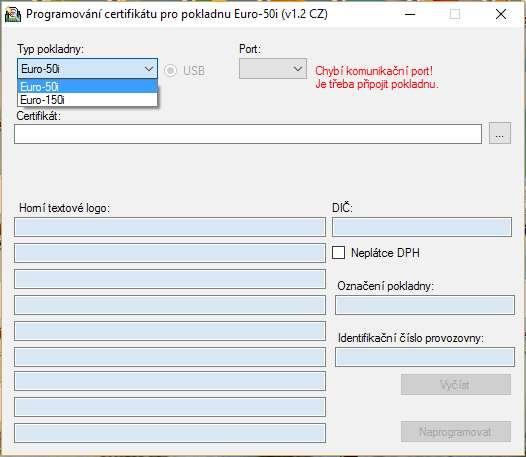
Task: Focus the DIČ input field
Action: [422, 227]
